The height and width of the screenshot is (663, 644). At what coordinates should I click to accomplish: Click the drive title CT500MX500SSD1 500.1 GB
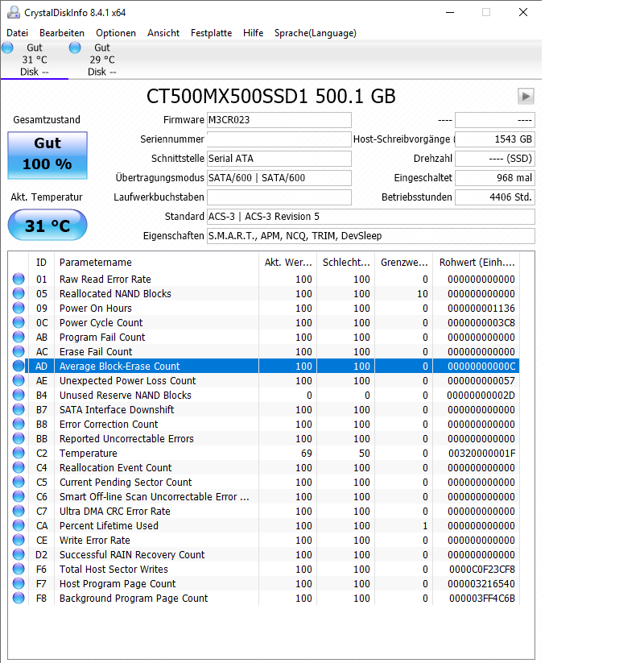coord(270,96)
